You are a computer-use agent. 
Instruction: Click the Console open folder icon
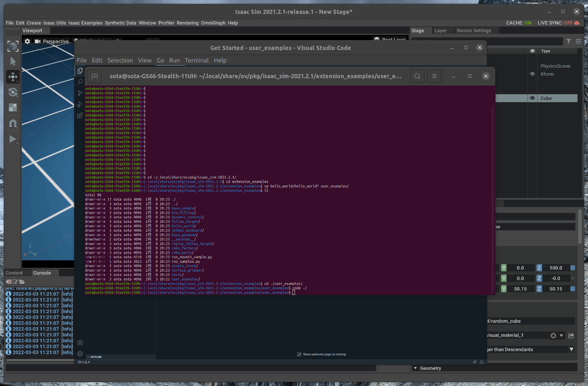(x=22, y=282)
